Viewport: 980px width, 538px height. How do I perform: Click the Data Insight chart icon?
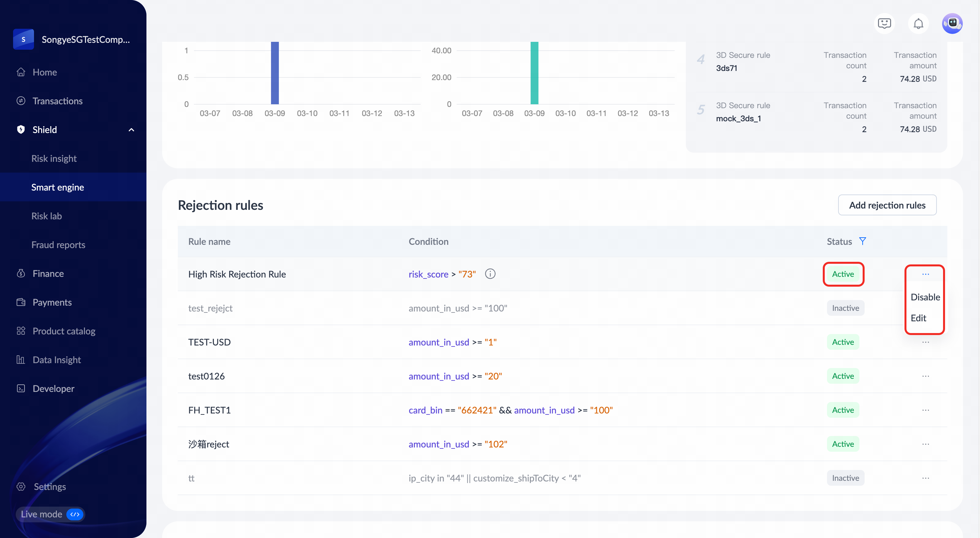(x=21, y=360)
